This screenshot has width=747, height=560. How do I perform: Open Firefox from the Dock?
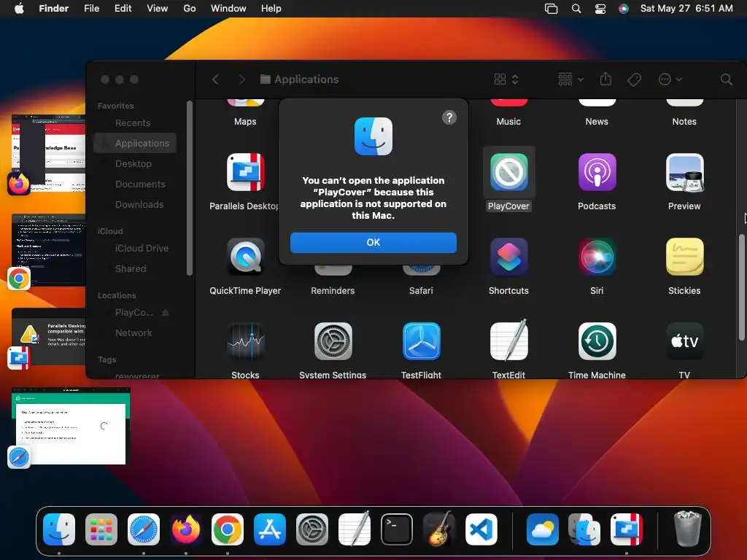[186, 529]
